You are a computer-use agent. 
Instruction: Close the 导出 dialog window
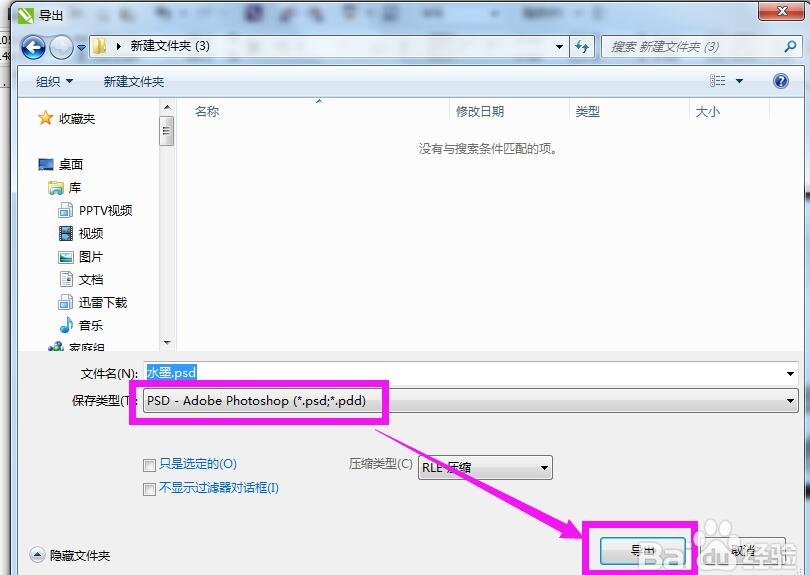coord(782,10)
